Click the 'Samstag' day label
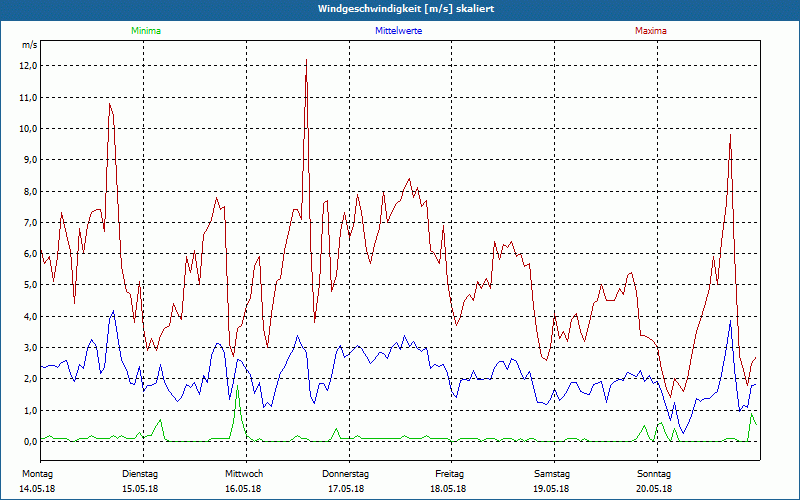800x500 pixels. (552, 474)
